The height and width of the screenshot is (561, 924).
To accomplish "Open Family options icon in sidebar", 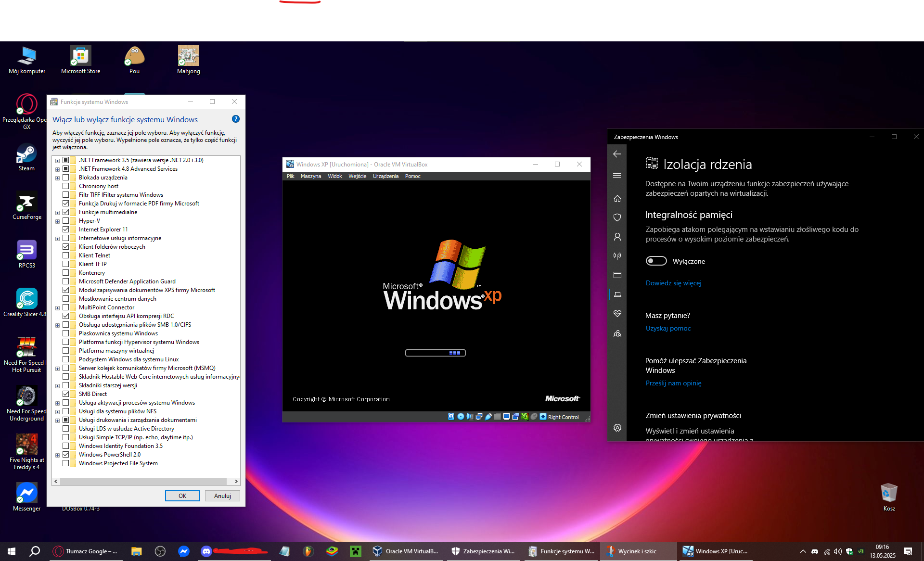I will [x=617, y=333].
